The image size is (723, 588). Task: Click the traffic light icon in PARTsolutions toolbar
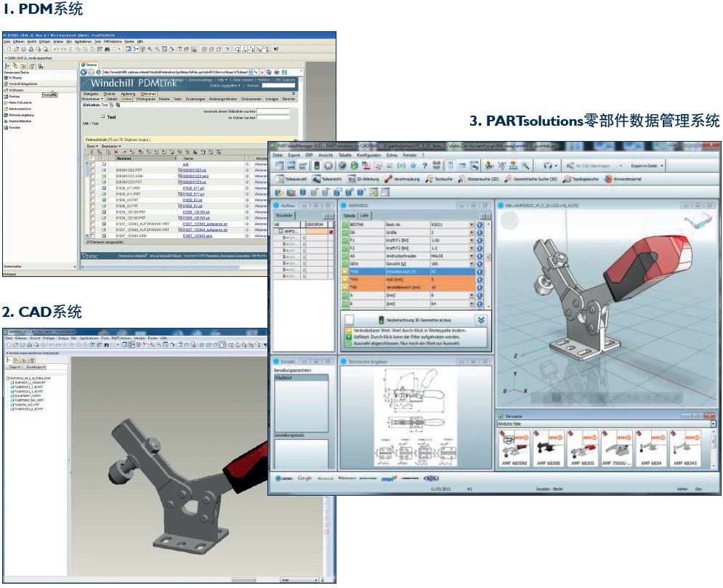click(x=317, y=166)
